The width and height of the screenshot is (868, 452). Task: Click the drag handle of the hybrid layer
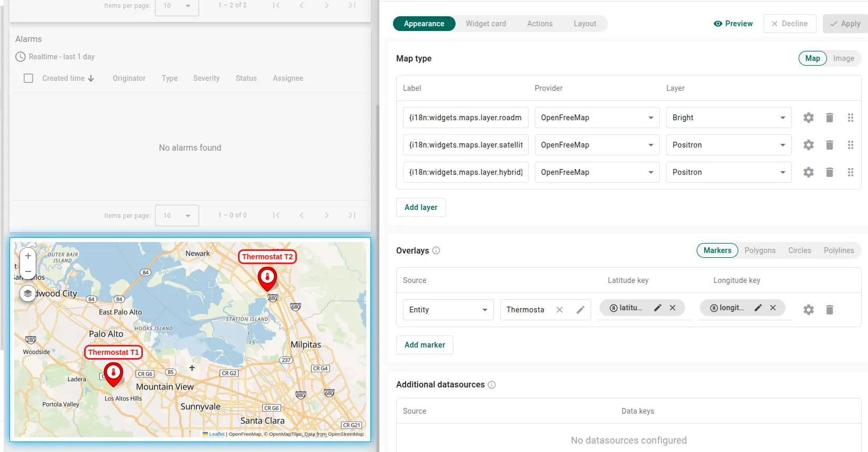[851, 172]
